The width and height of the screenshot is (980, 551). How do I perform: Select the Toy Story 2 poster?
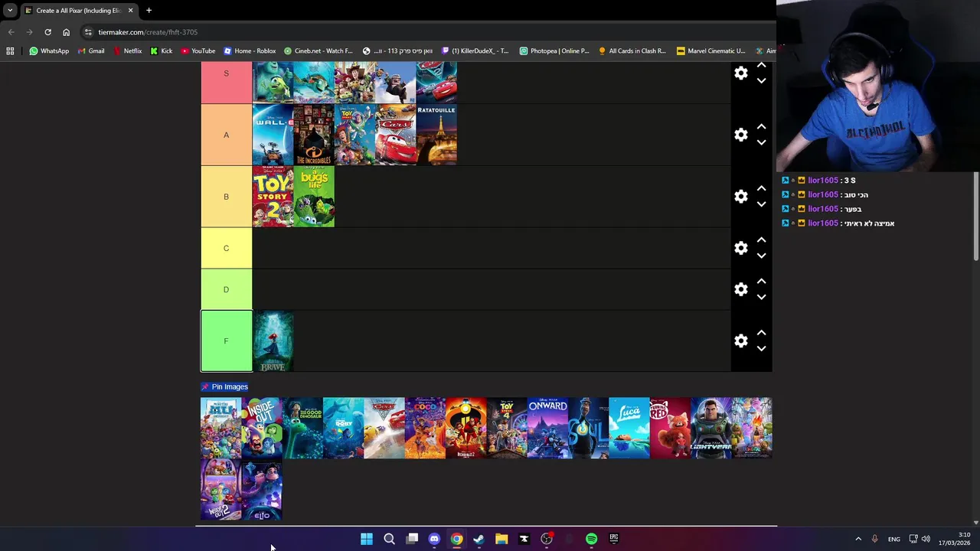pos(273,197)
